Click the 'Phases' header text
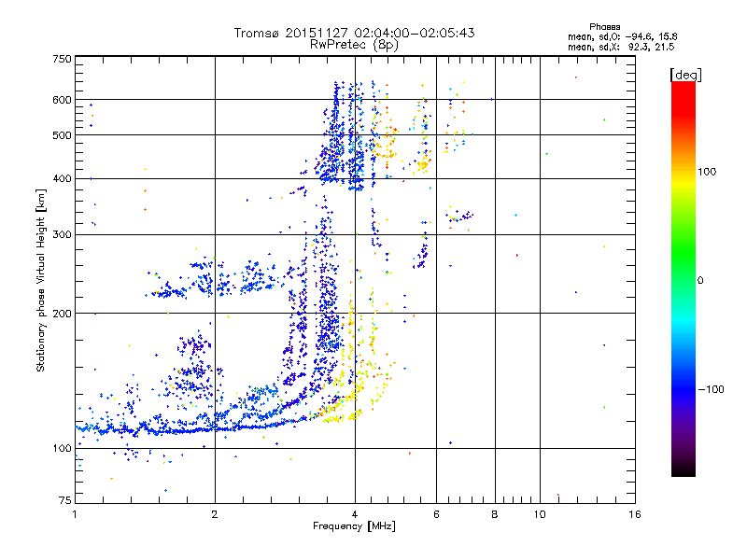The width and height of the screenshot is (747, 560). coord(604,27)
